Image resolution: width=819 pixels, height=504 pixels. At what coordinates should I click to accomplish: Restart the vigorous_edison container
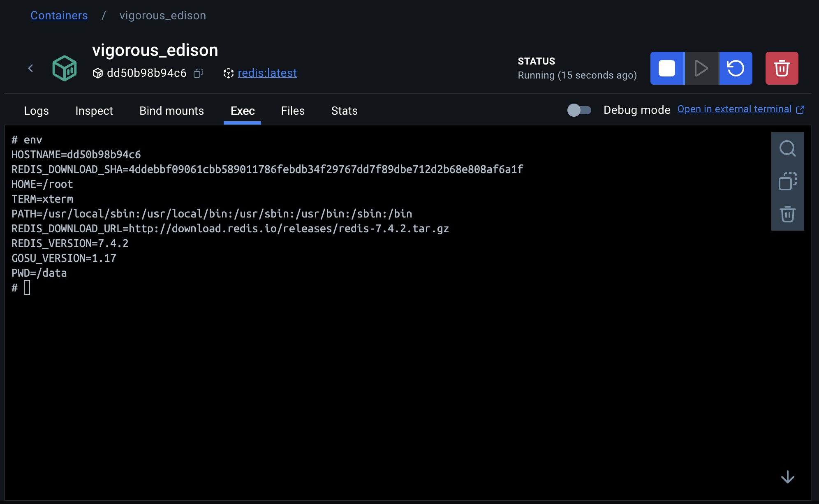click(x=736, y=68)
